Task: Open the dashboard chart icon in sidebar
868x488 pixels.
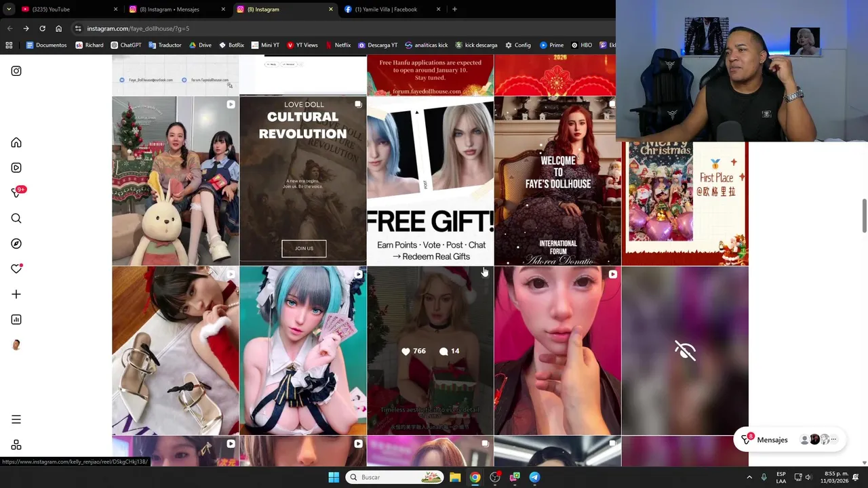Action: coord(16,319)
